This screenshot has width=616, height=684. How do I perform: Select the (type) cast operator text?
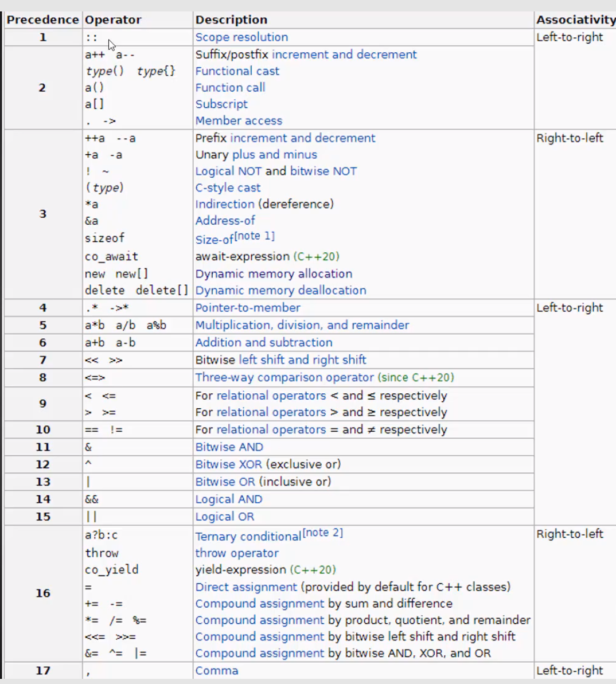coord(105,188)
